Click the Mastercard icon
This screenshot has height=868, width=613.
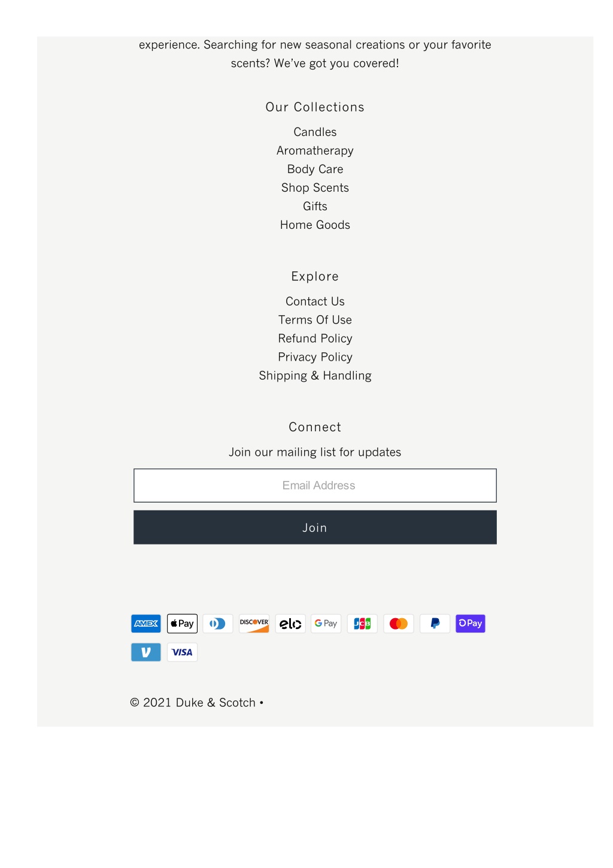point(399,624)
